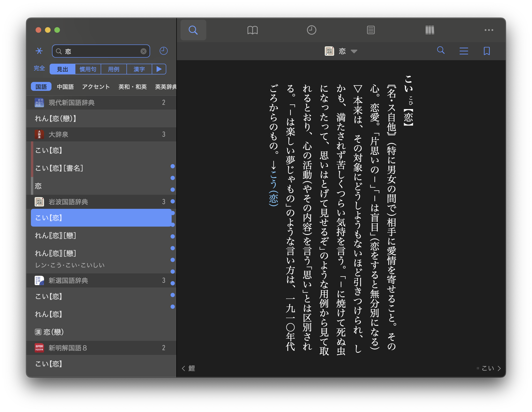The image size is (532, 412).
Task: Select the 用例 search mode
Action: (x=114, y=69)
